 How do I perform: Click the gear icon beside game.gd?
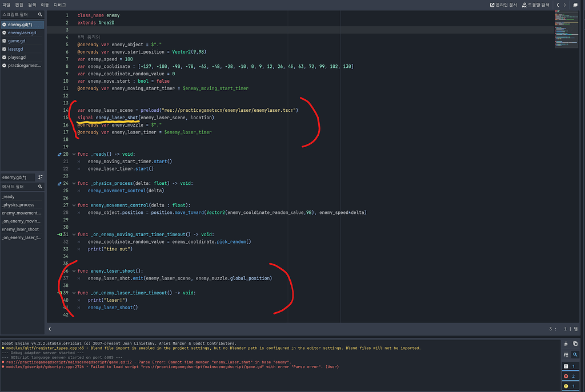(x=4, y=41)
